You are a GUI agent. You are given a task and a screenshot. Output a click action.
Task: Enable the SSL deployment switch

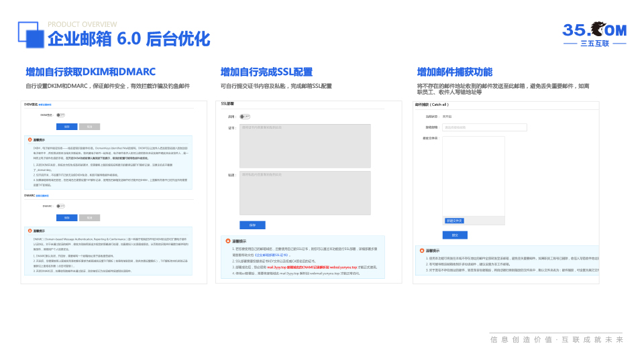(x=246, y=116)
